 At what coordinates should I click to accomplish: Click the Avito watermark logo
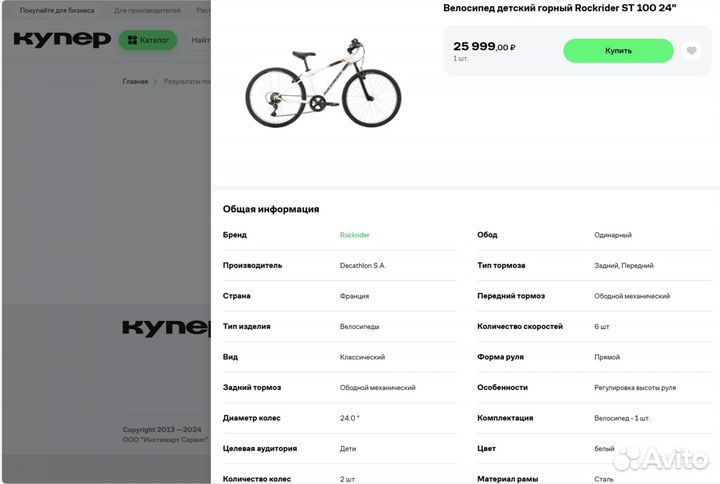click(660, 458)
